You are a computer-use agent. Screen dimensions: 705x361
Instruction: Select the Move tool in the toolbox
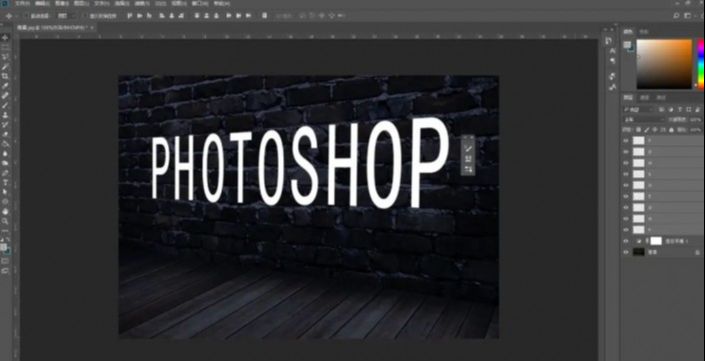coord(5,37)
